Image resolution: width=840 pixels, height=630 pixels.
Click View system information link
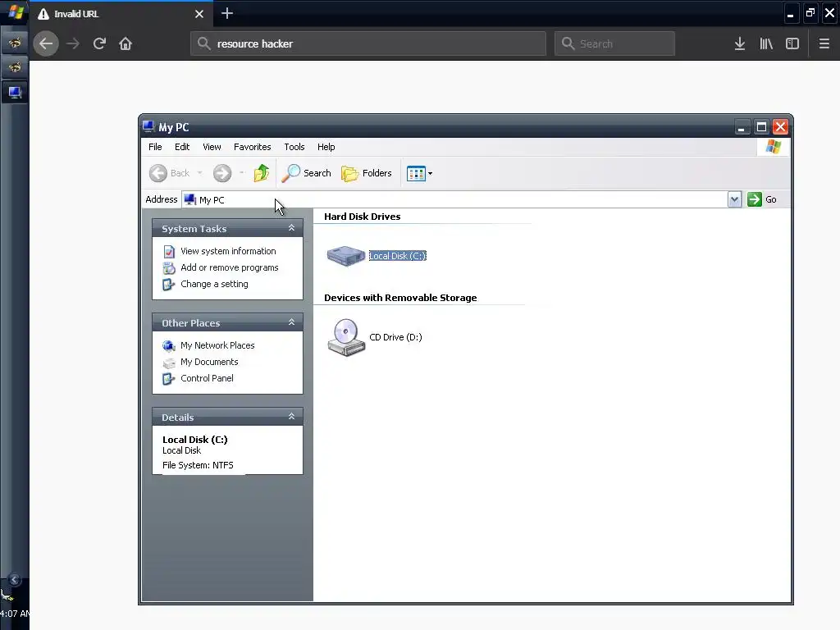tap(228, 251)
